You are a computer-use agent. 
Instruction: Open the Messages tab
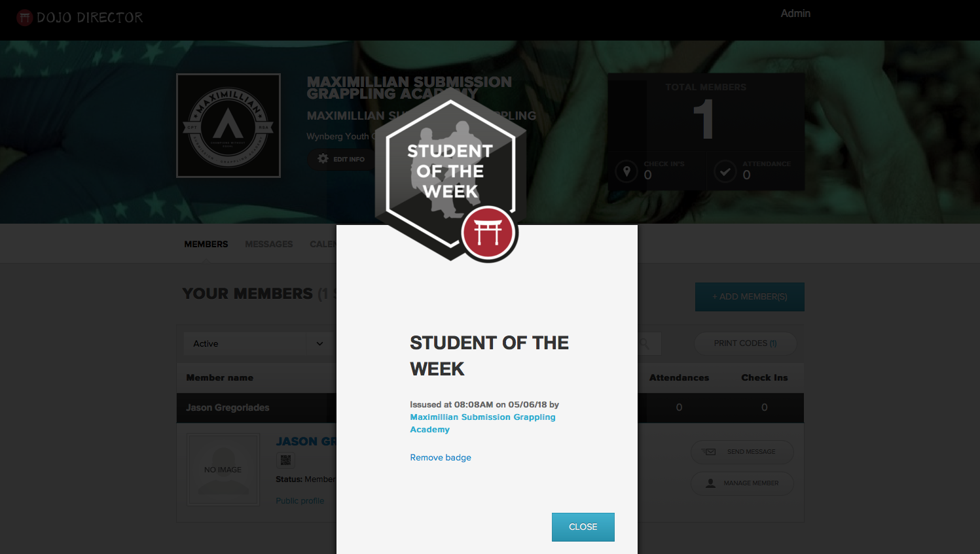coord(269,244)
